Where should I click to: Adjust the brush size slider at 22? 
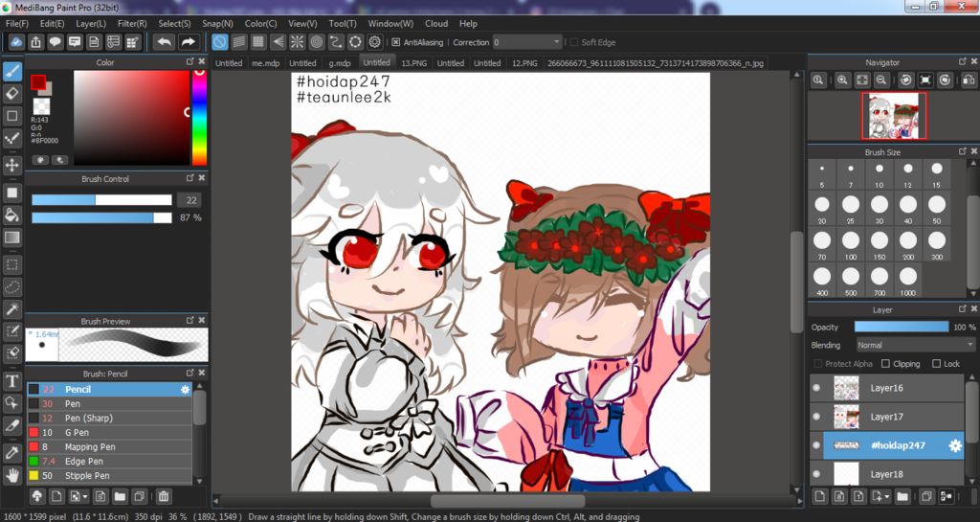[x=101, y=200]
